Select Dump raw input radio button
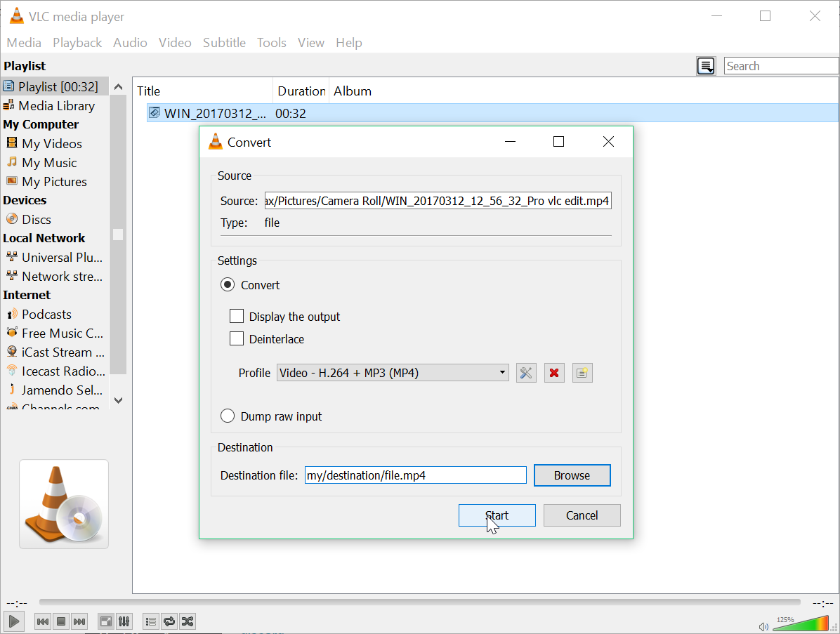Image resolution: width=840 pixels, height=634 pixels. click(x=228, y=416)
